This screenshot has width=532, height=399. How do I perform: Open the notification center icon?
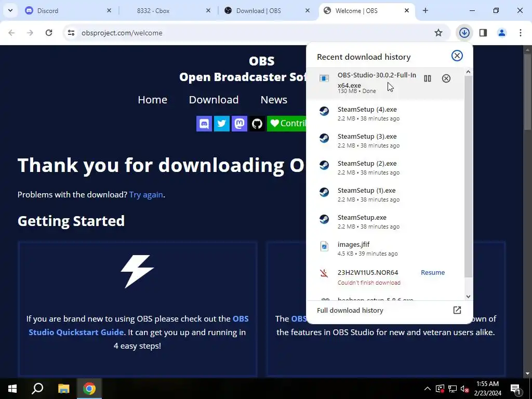(515, 389)
